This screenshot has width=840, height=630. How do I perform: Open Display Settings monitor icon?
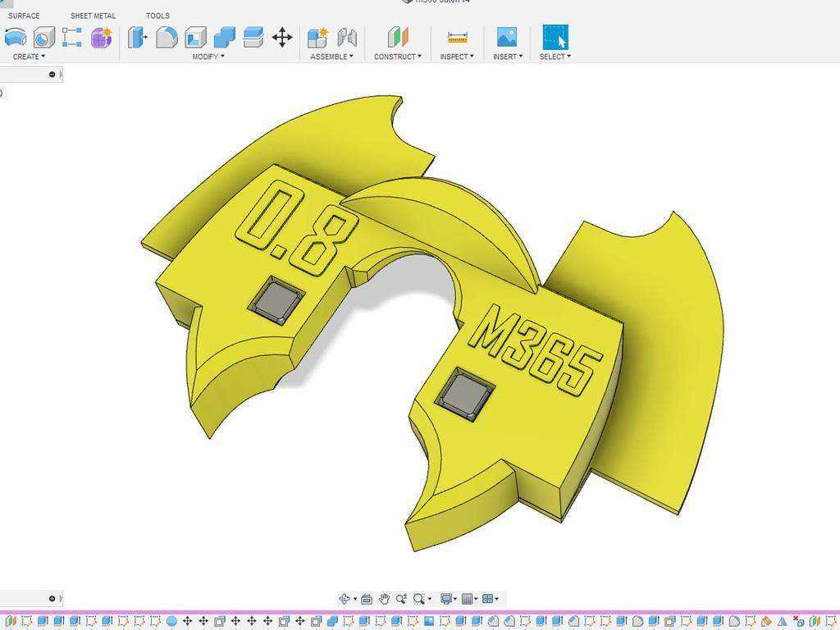click(x=445, y=598)
